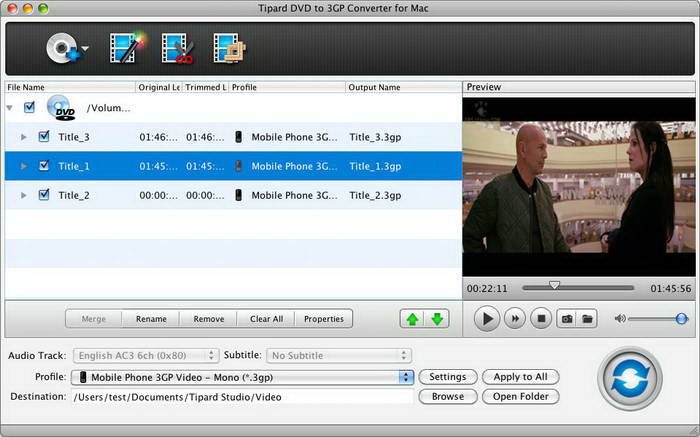Click the window resize grip corner
The width and height of the screenshot is (700, 437).
[695, 432]
